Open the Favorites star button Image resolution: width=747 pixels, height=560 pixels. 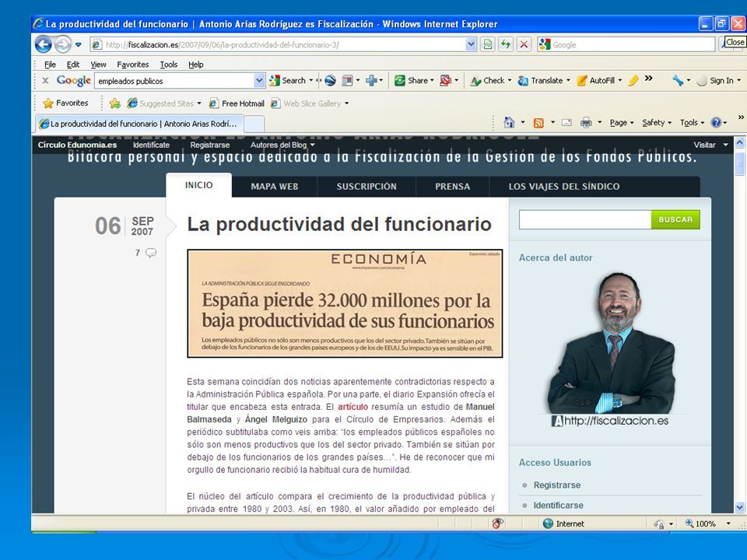coord(65,103)
